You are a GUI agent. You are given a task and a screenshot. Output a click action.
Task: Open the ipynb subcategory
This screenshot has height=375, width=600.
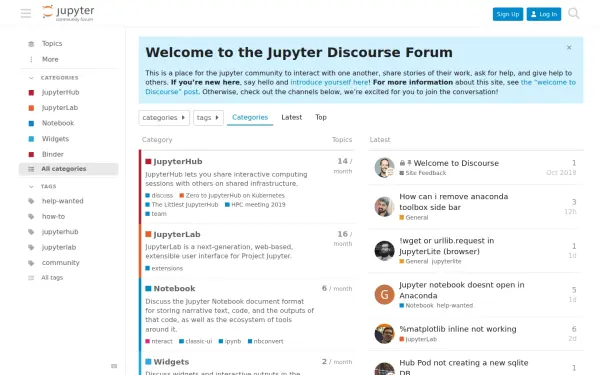(x=230, y=341)
